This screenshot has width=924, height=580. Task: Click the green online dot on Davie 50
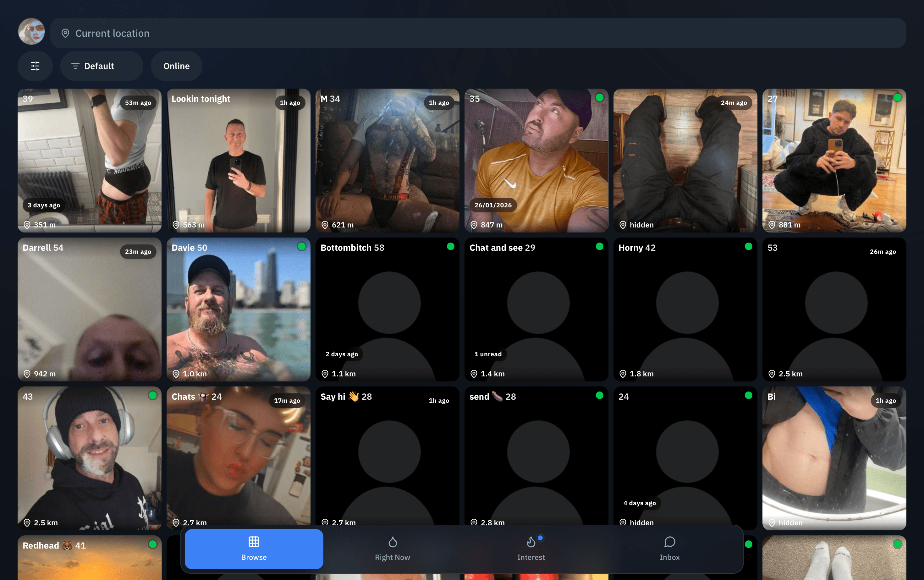click(302, 246)
